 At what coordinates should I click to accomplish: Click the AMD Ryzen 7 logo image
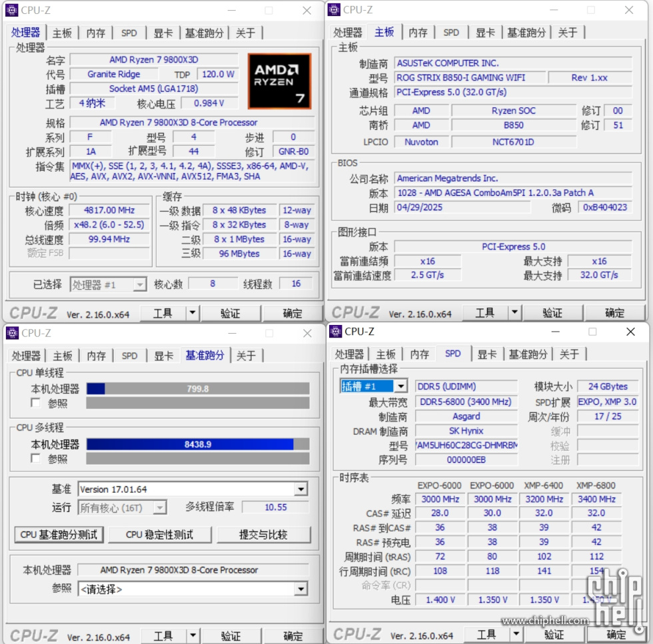pyautogui.click(x=279, y=81)
